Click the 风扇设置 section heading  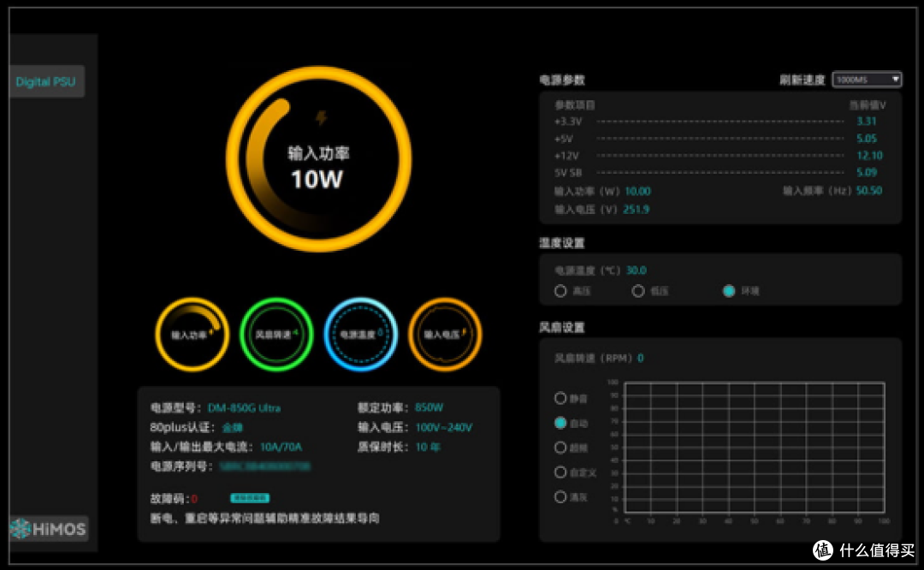[562, 327]
